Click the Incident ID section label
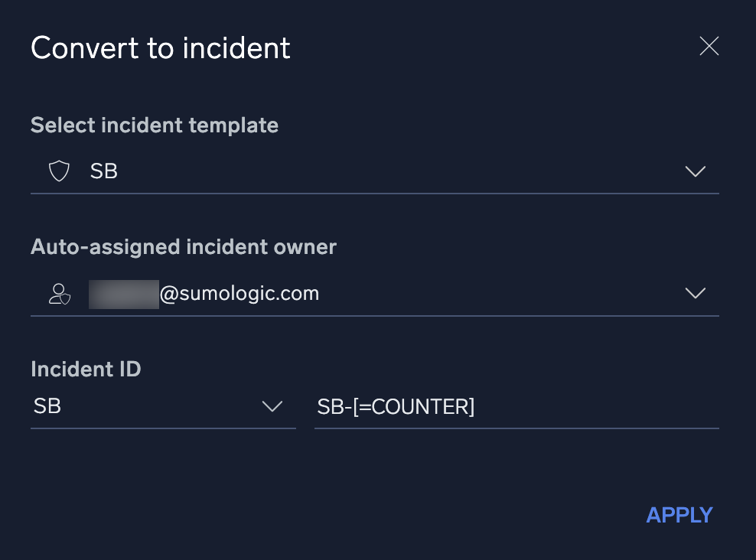This screenshot has height=560, width=756. tap(86, 369)
